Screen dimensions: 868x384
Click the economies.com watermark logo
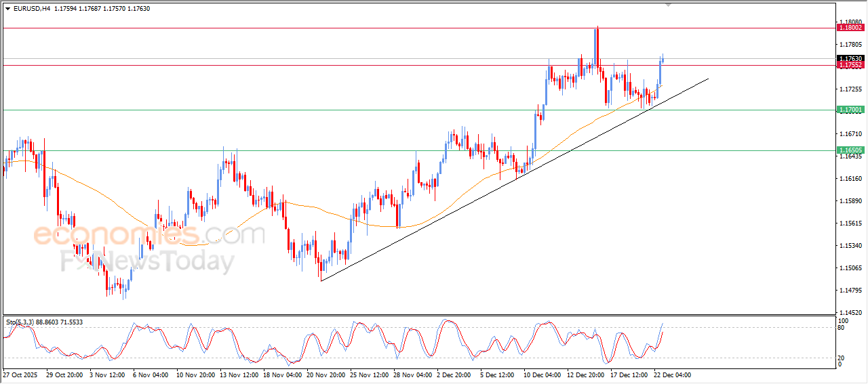point(149,235)
